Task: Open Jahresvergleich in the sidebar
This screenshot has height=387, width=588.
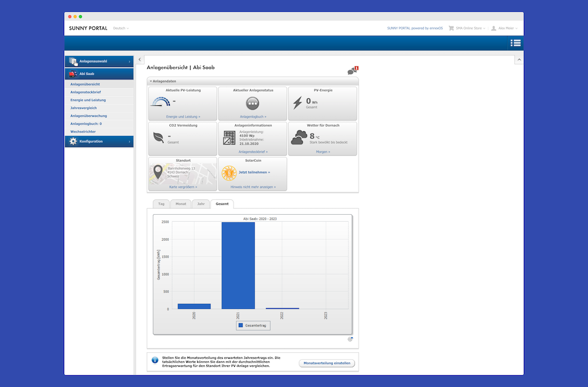Action: coord(83,108)
